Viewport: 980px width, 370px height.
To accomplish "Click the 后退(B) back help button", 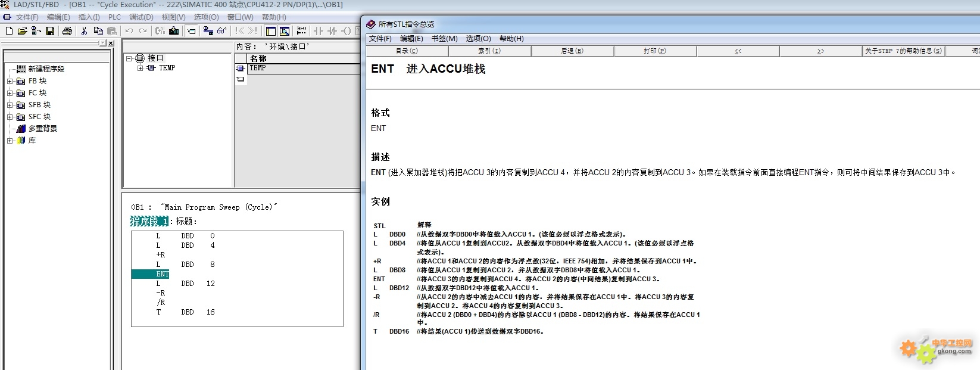I will coord(572,51).
